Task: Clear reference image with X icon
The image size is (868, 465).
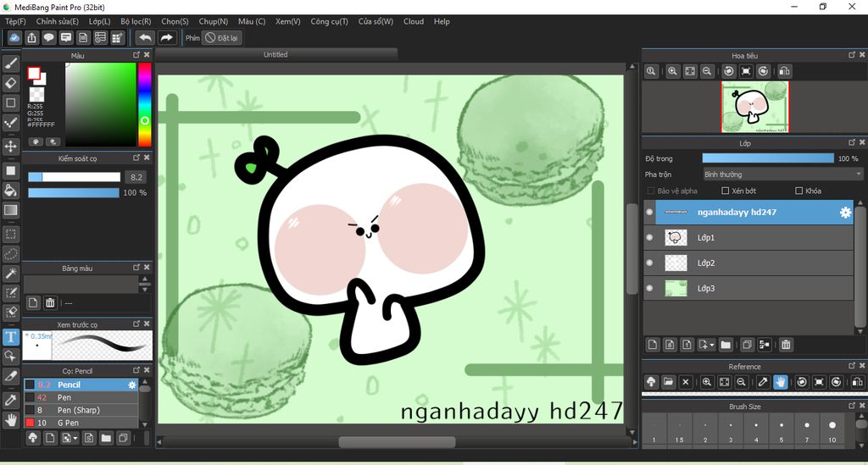Action: click(x=685, y=382)
